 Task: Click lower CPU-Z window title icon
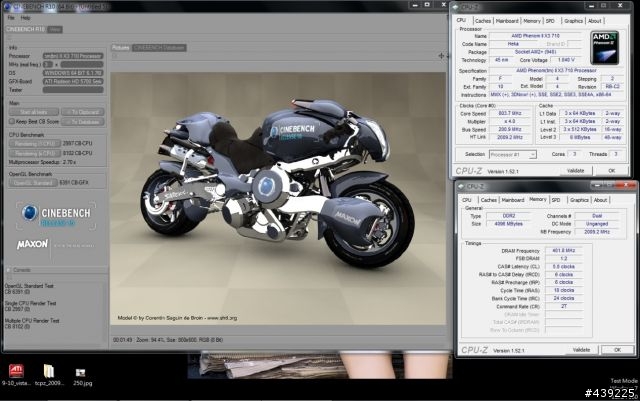pos(461,186)
